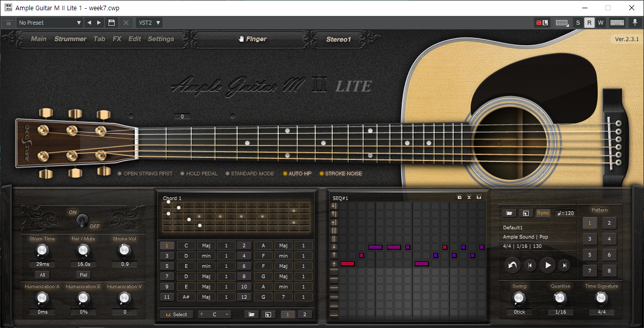Save the current plugin preset with the disk icon
The image size is (644, 328).
coord(111,23)
